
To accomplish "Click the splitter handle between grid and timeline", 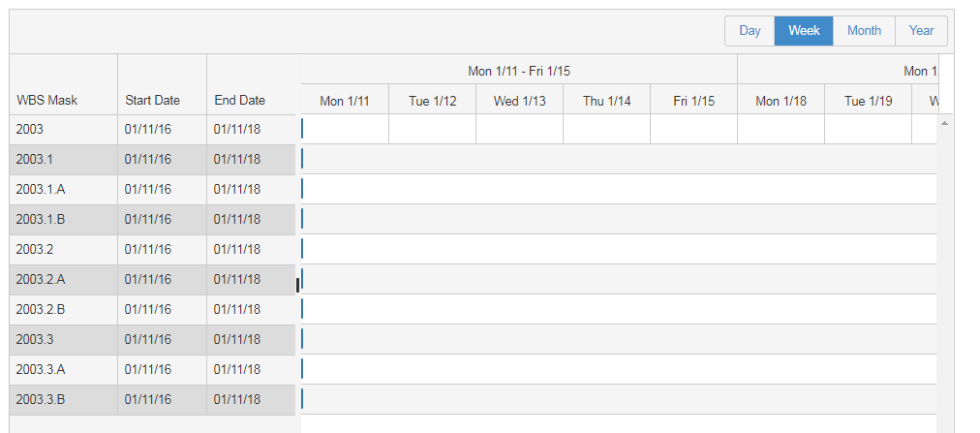I will (298, 284).
